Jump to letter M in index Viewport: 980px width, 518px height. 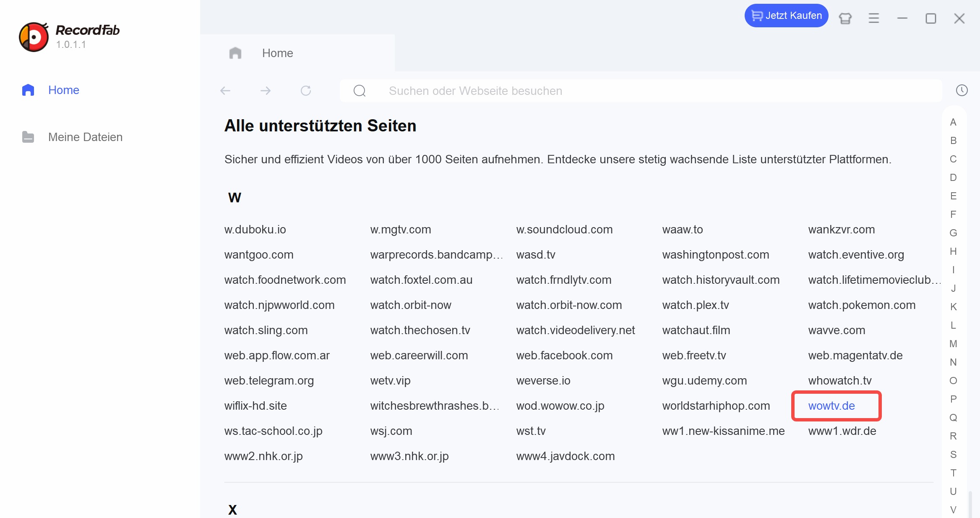tap(953, 344)
